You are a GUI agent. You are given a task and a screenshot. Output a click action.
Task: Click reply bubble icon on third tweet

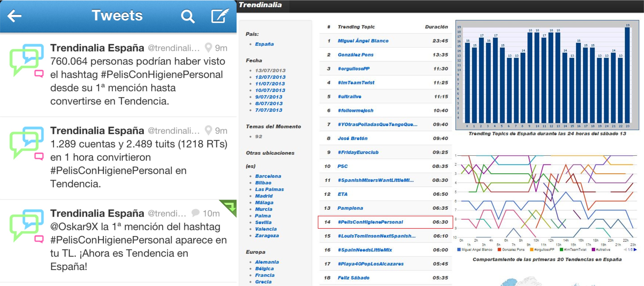point(195,213)
